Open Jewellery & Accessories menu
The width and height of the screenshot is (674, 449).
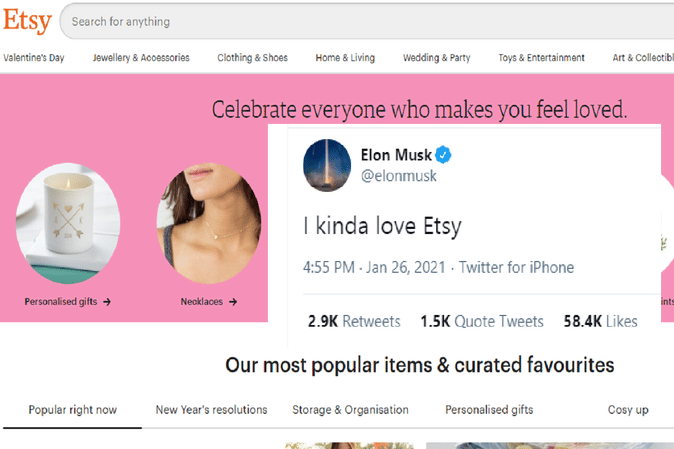coord(141,58)
